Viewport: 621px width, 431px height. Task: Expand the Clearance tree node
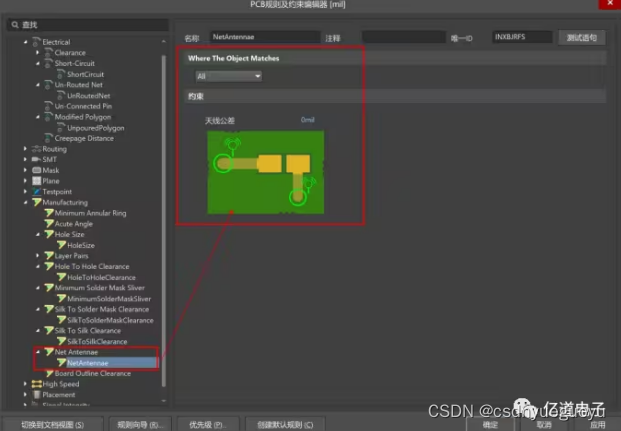(38, 52)
